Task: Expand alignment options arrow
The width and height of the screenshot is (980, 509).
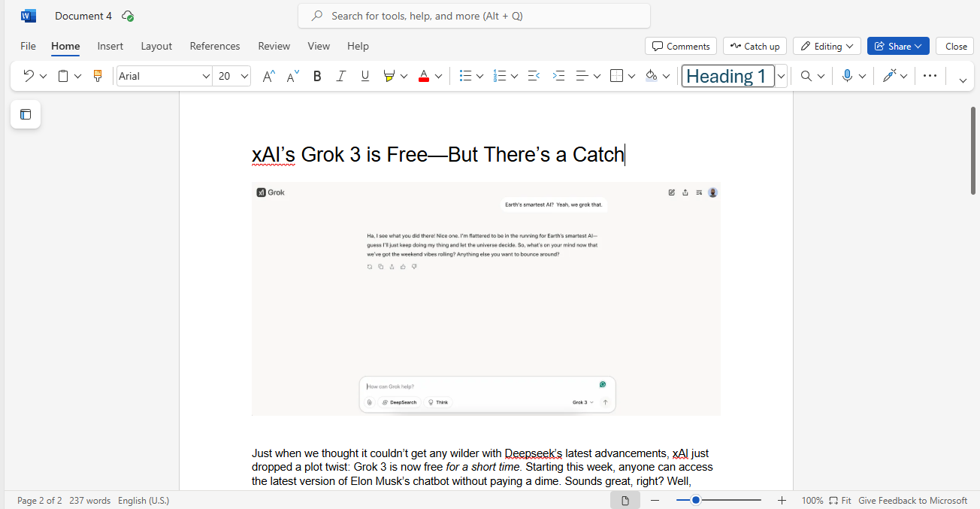Action: [x=597, y=76]
